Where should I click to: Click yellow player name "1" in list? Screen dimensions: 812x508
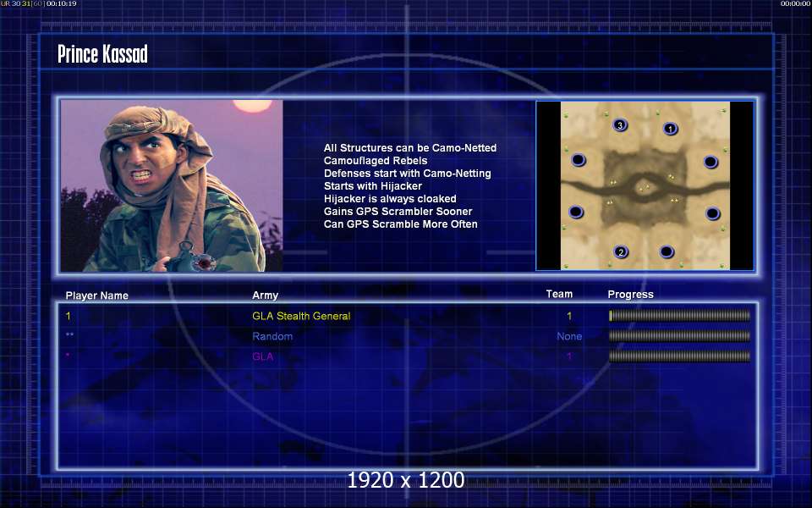(68, 316)
